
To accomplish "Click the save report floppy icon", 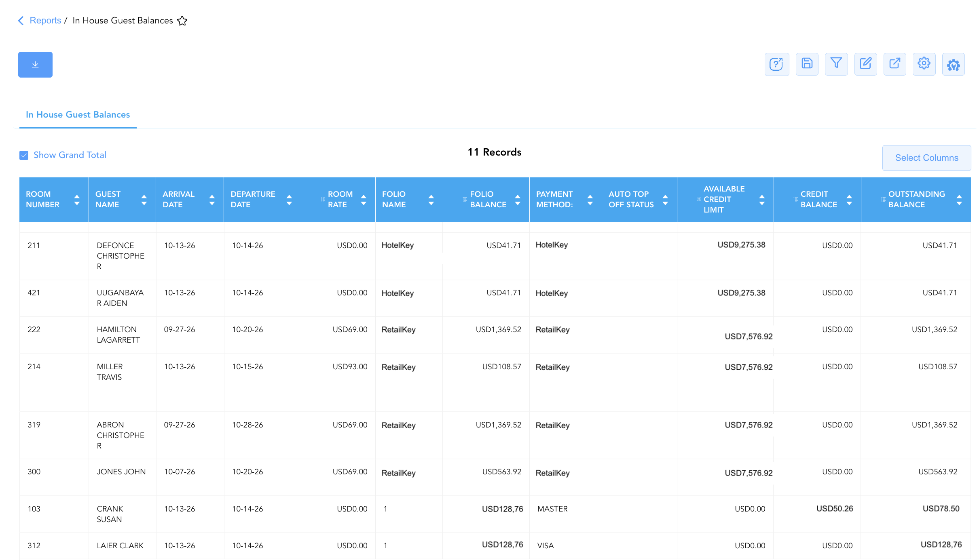I will (x=807, y=64).
